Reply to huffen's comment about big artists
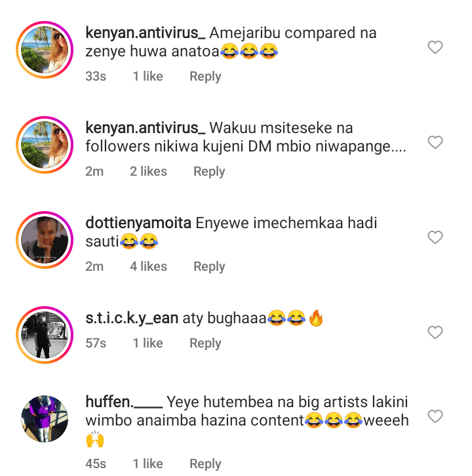Viewport: 472px width, 476px height. 205,464
